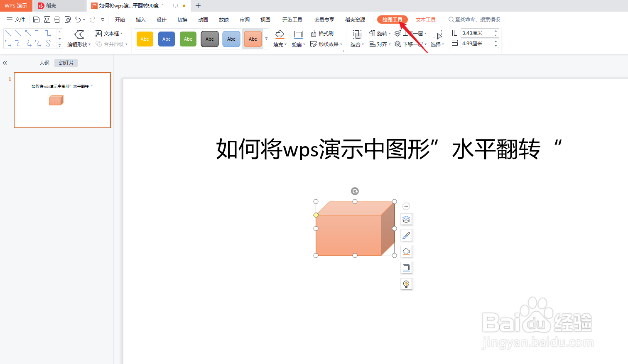
Task: Click the shape width field 4.99厘米
Action: (477, 43)
